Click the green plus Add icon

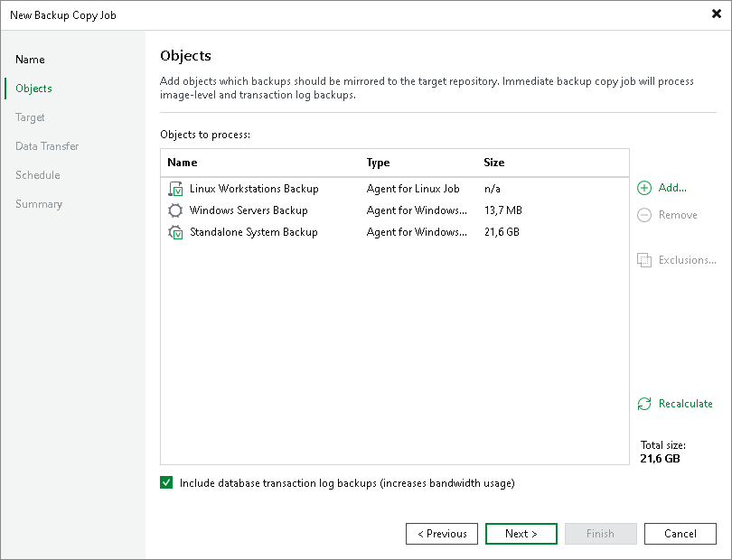tap(644, 188)
